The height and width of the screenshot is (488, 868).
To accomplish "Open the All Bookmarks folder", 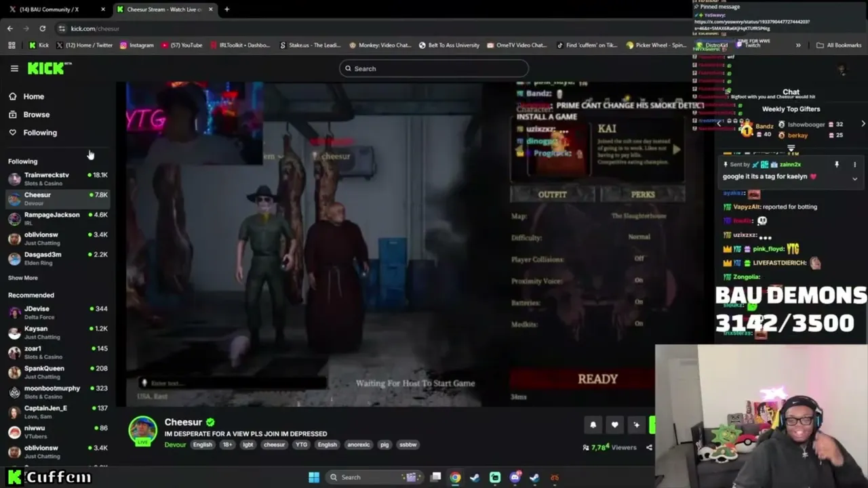I will click(x=839, y=45).
